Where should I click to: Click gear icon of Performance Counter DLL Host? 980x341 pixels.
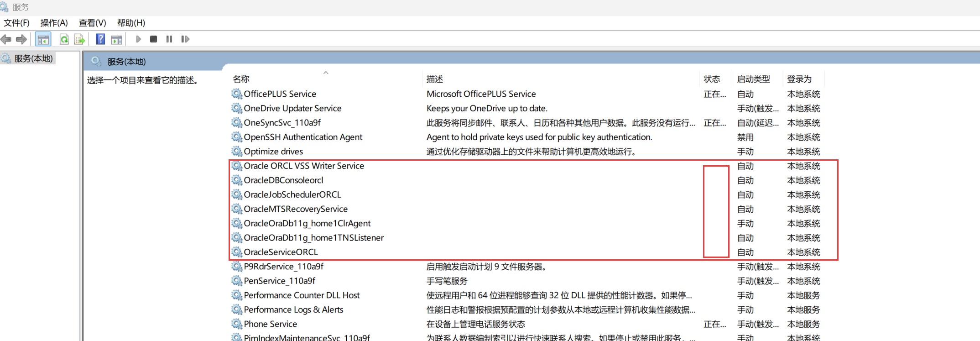pyautogui.click(x=236, y=295)
